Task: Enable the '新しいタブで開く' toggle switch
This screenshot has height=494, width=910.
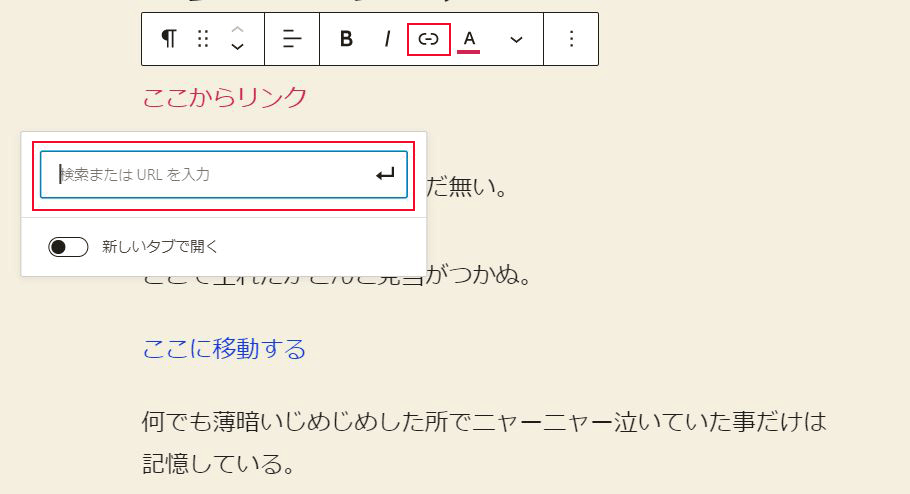Action: click(x=68, y=247)
